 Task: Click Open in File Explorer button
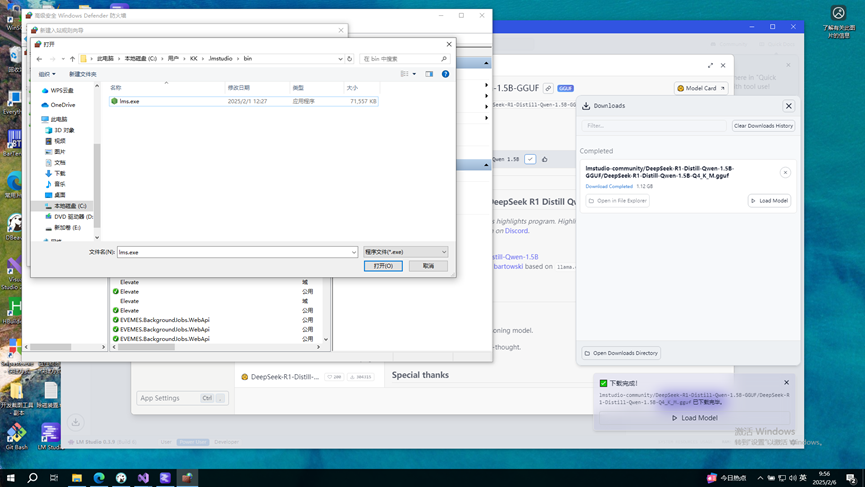tap(617, 201)
